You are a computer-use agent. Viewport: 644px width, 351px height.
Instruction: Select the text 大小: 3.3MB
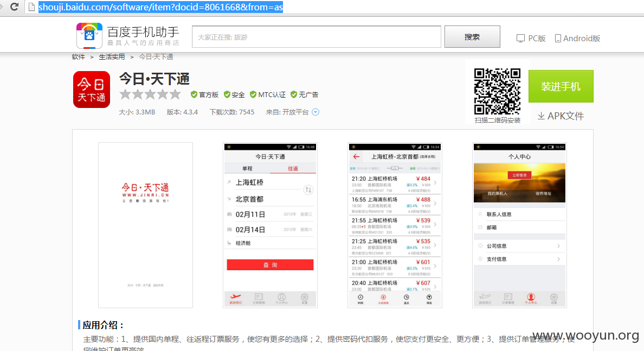click(137, 112)
